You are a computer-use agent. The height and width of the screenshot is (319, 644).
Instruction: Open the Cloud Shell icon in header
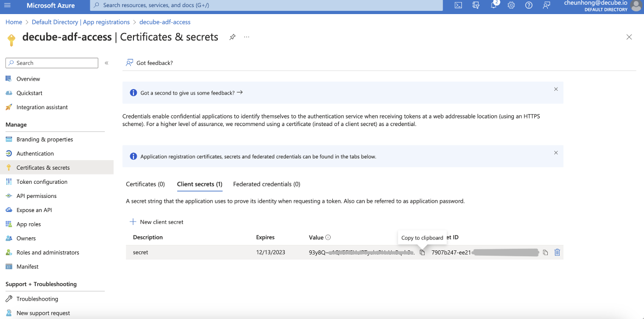pos(458,5)
